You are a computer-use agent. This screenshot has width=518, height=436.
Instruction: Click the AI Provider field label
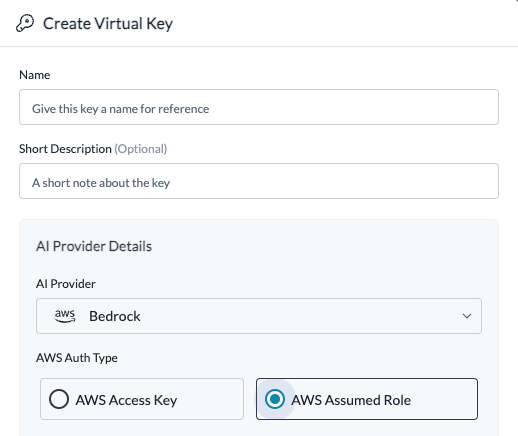66,284
